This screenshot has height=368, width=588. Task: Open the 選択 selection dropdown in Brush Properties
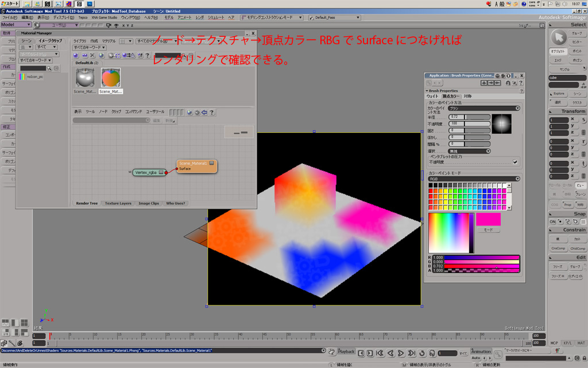tap(470, 151)
